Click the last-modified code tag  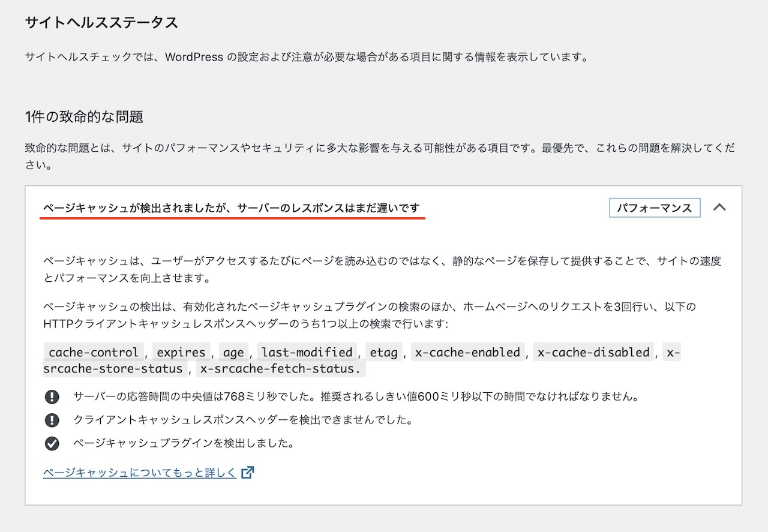point(307,352)
